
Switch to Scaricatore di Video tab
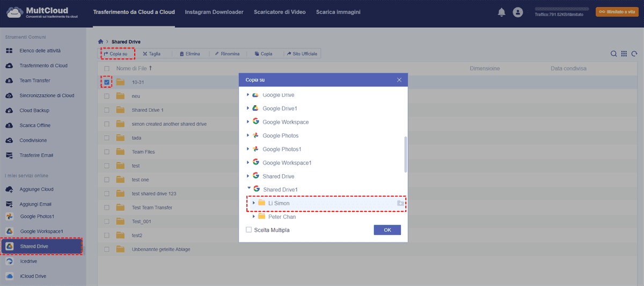coord(280,12)
